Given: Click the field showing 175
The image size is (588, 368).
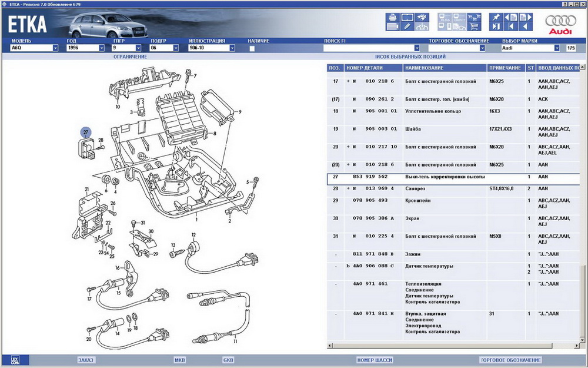Looking at the screenshot, I should tap(571, 48).
